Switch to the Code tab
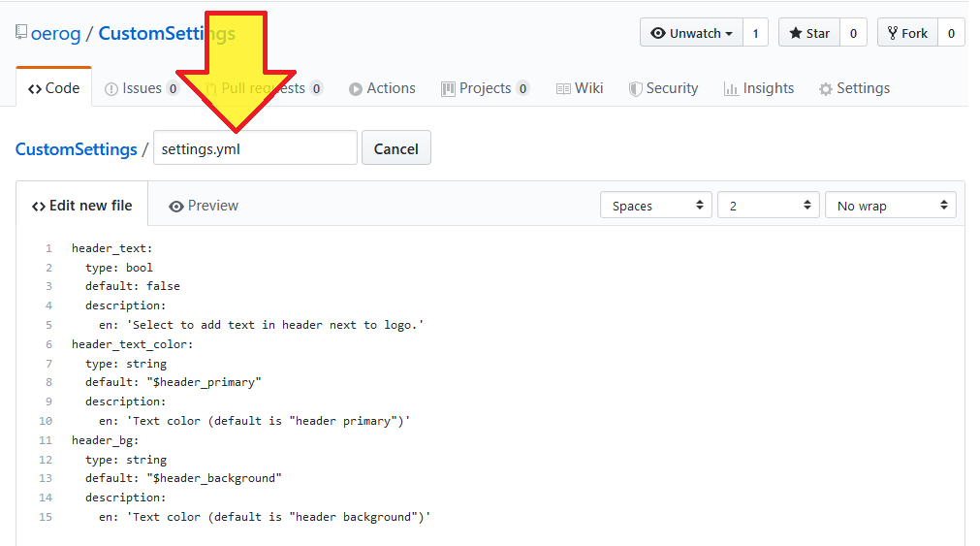 (53, 88)
